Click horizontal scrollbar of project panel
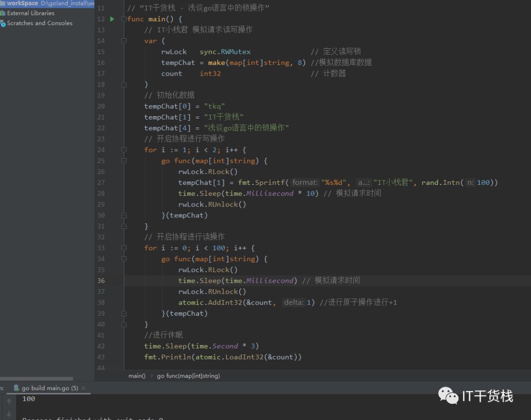Viewport: 531px width, 420px height. (x=36, y=379)
